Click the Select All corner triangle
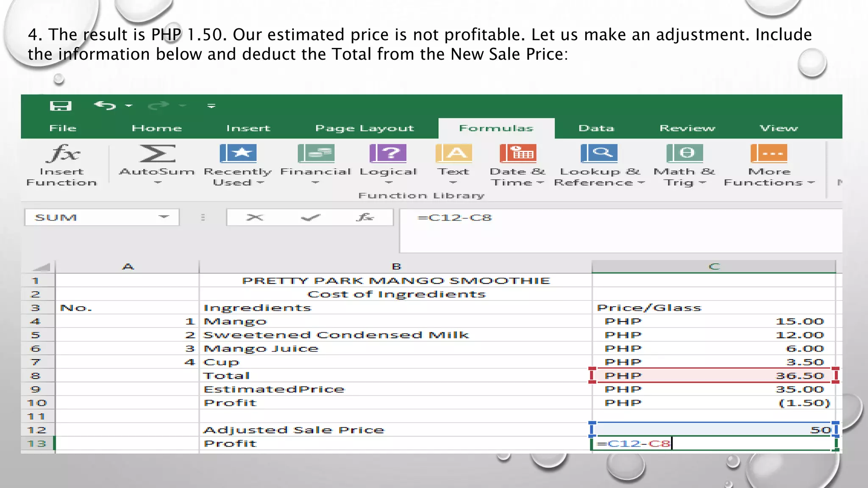868x488 pixels. tap(41, 267)
